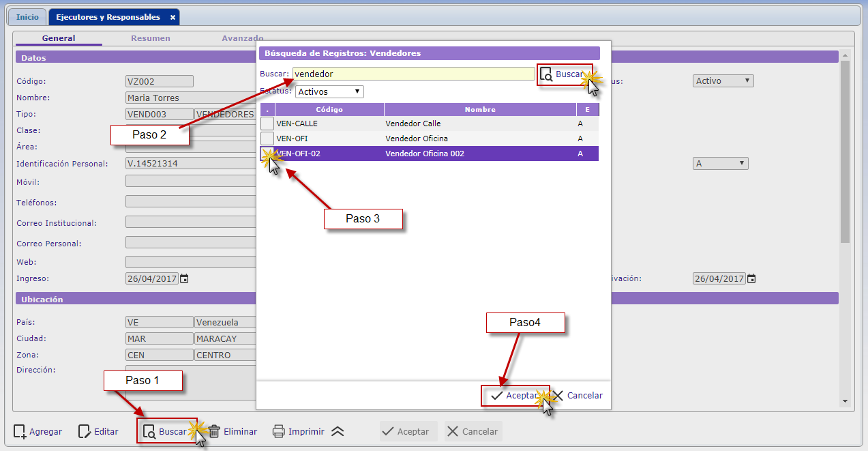The width and height of the screenshot is (868, 451).
Task: Click the Correo Institucional input field
Action: 191,222
